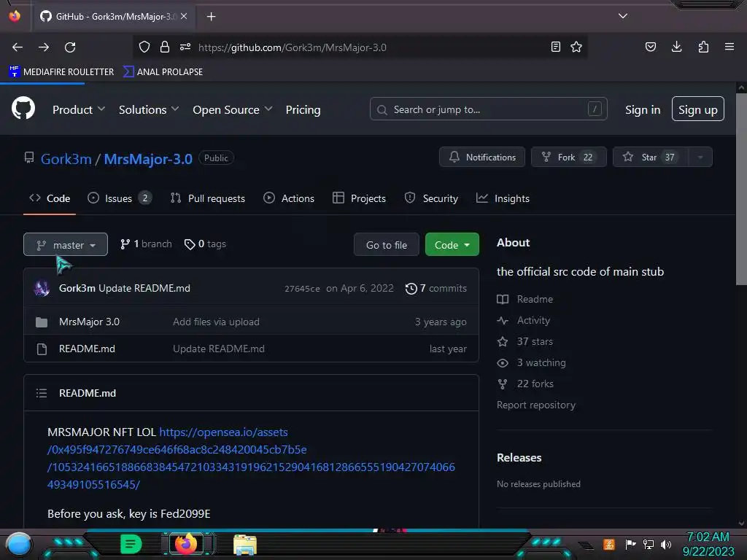This screenshot has height=560, width=747.
Task: Open the extensions puzzle icon
Action: point(703,47)
